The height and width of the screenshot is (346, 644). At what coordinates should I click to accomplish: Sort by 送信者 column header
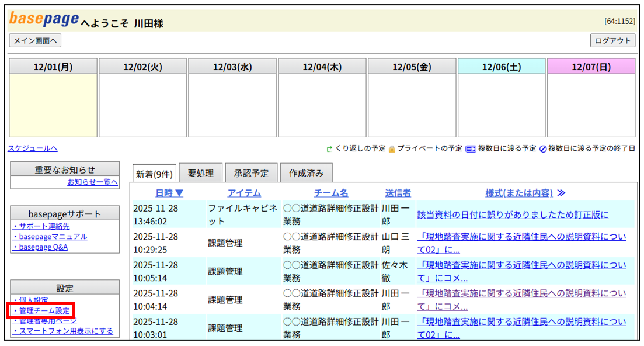pos(398,193)
